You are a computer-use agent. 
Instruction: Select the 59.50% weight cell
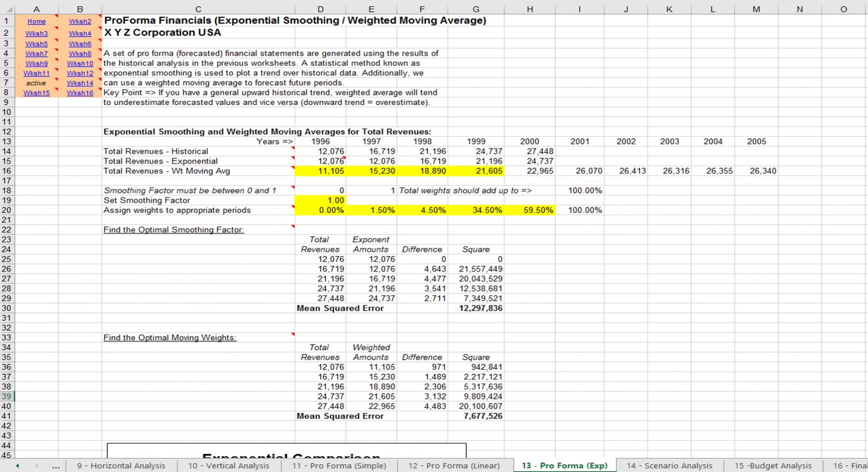530,210
